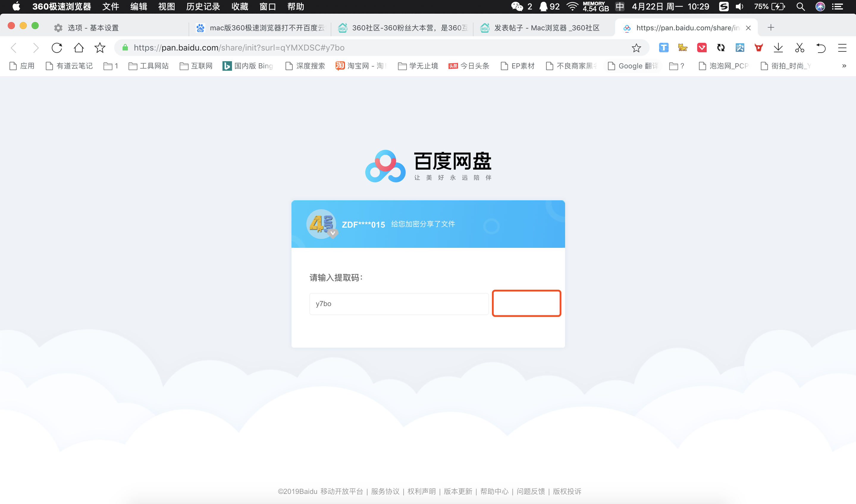The height and width of the screenshot is (504, 856).
Task: Open Google 翻译 bookmark
Action: (x=633, y=66)
